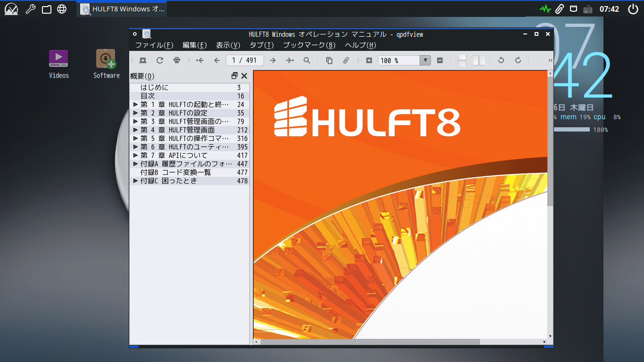Click the zoom in plus icon
Viewport: 644px width, 362px height.
[369, 60]
